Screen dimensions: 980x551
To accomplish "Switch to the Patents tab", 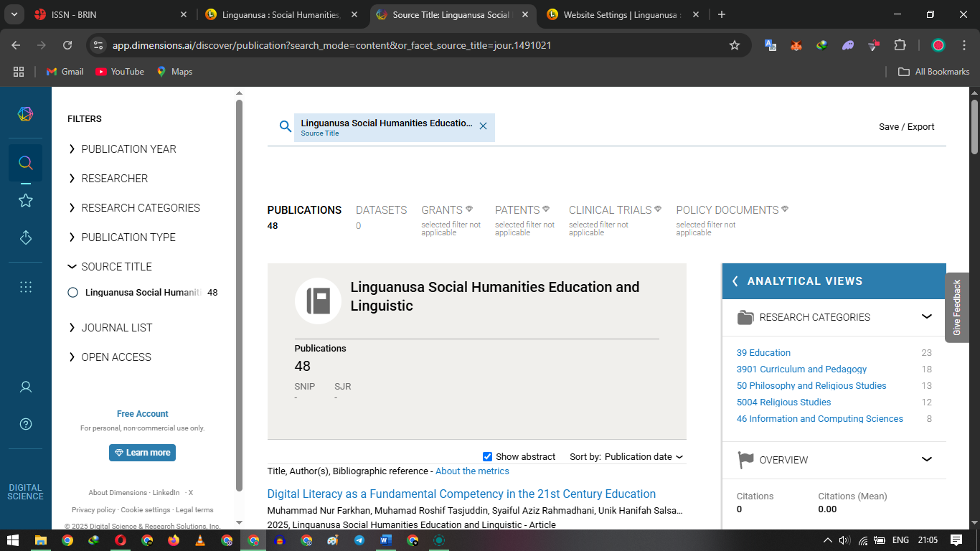I will (524, 220).
